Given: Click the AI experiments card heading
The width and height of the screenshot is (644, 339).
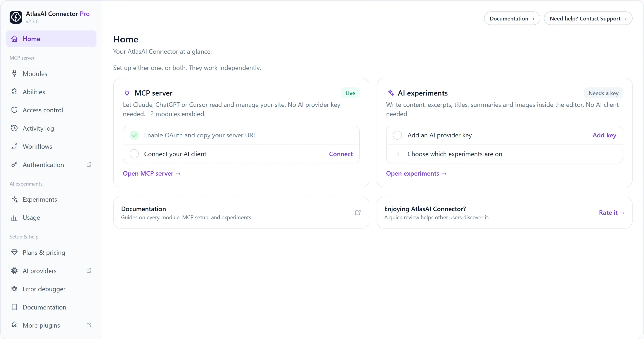Looking at the screenshot, I should click(423, 93).
